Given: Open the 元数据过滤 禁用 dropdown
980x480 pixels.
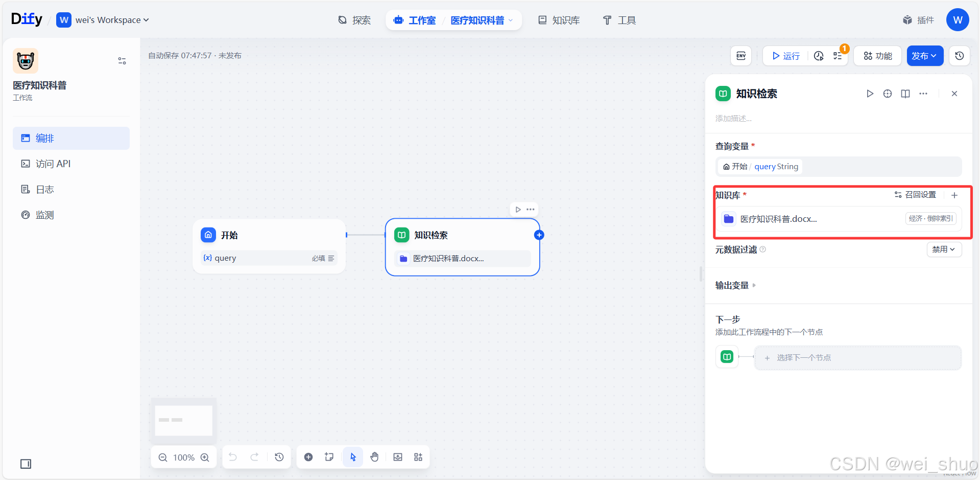Looking at the screenshot, I should [944, 249].
